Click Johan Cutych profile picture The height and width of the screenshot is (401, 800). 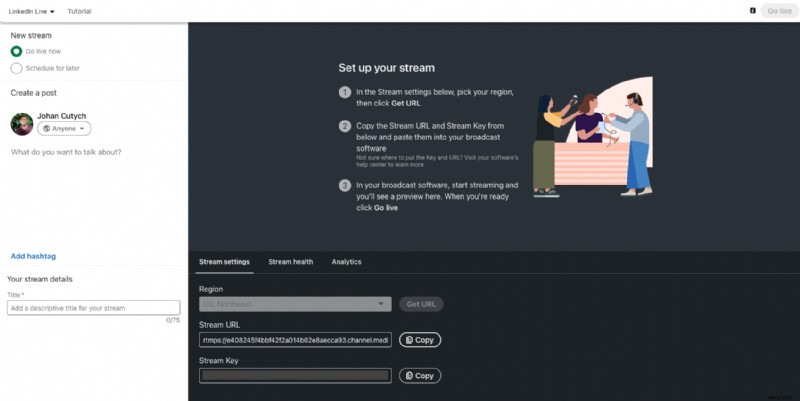coord(22,124)
